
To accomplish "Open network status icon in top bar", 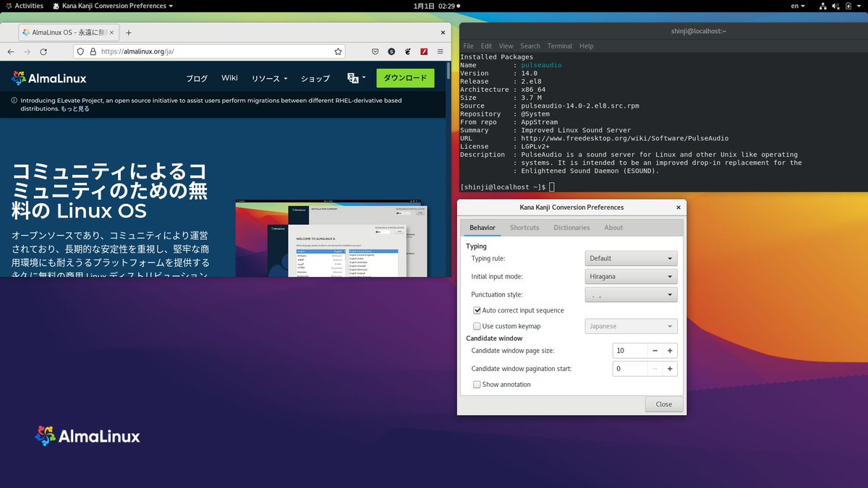I will click(823, 6).
